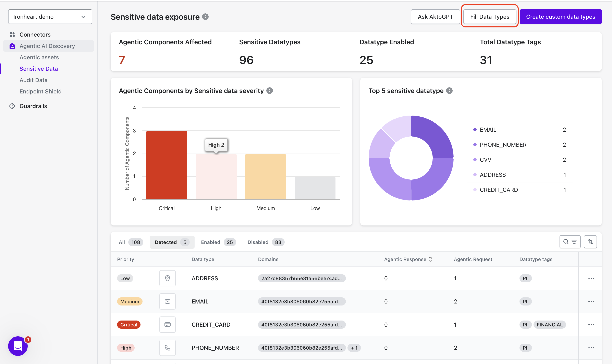Image resolution: width=612 pixels, height=364 pixels.
Task: Click the ADDRESS location pin icon
Action: click(167, 278)
